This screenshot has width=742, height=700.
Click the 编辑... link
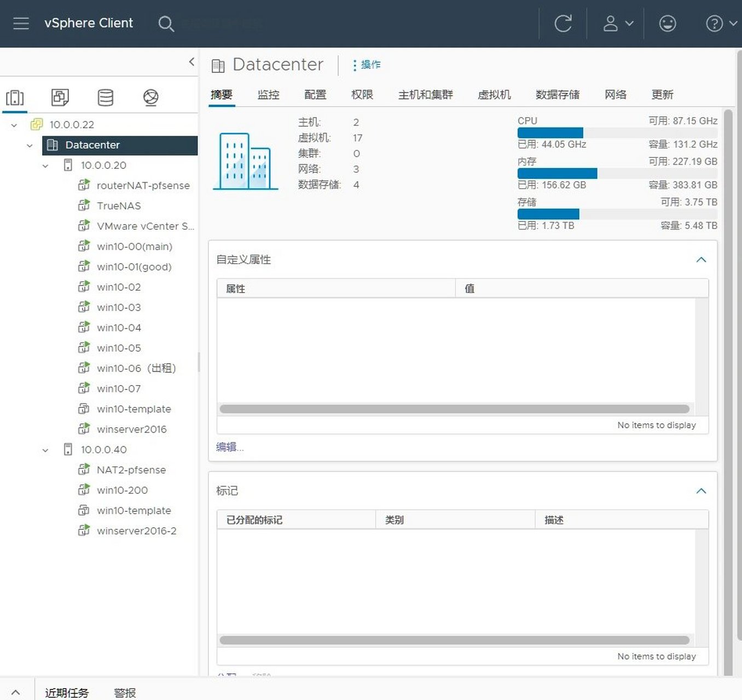point(230,447)
